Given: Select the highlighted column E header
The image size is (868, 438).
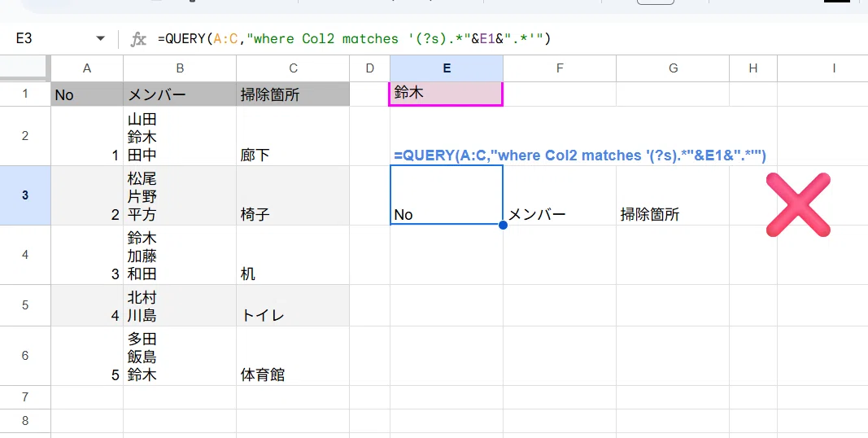Looking at the screenshot, I should tap(447, 68).
